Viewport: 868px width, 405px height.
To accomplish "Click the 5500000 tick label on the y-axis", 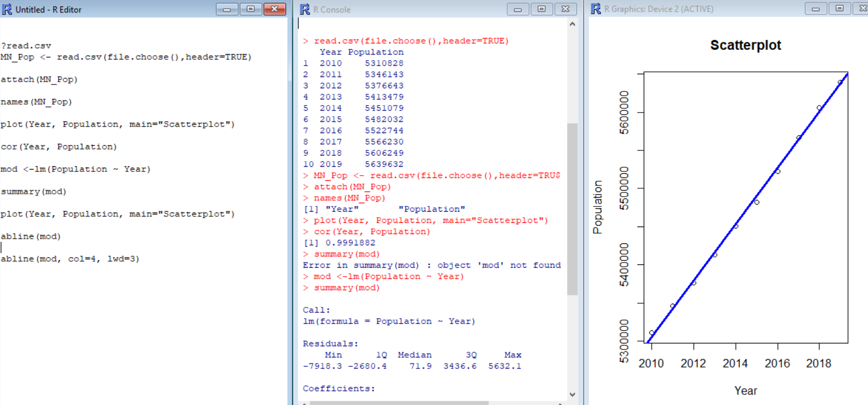I will click(624, 188).
